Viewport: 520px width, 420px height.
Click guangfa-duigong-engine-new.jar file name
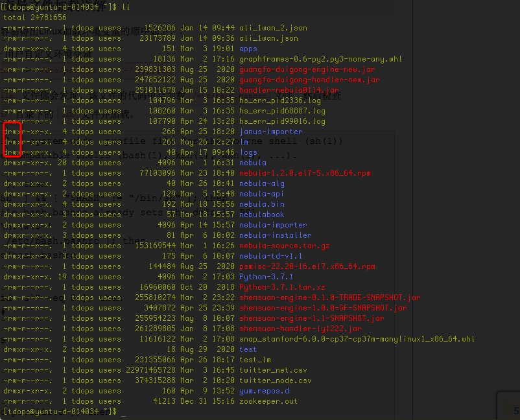point(307,69)
